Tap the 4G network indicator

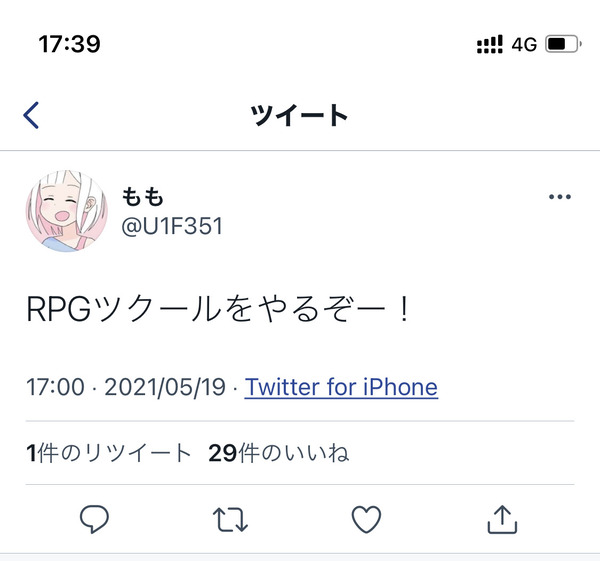[x=524, y=45]
